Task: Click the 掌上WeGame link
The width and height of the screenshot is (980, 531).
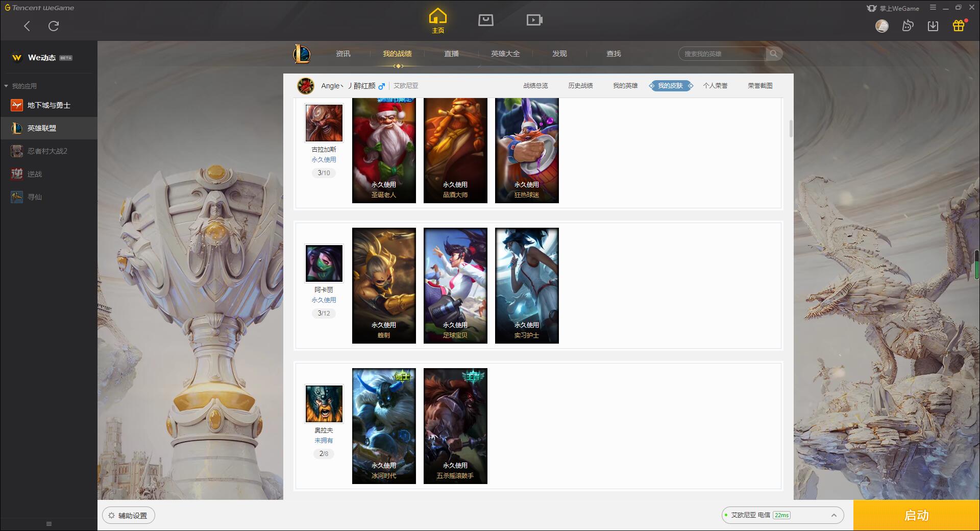Action: click(893, 8)
